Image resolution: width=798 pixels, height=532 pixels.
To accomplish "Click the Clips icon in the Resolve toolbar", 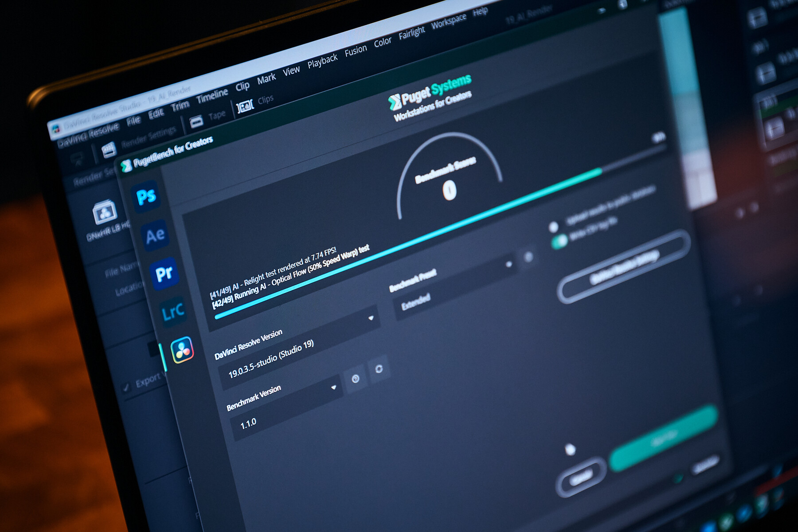I will coord(245,106).
